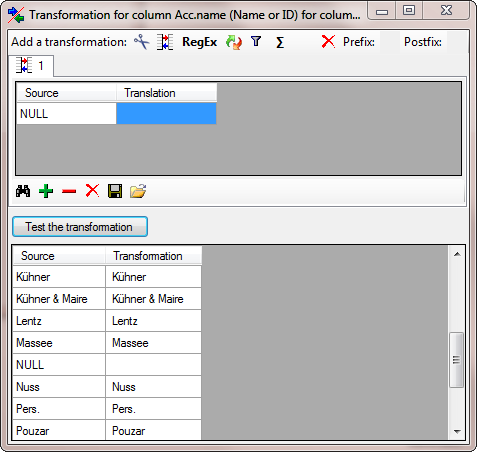Remove translation row with red minus

point(69,191)
